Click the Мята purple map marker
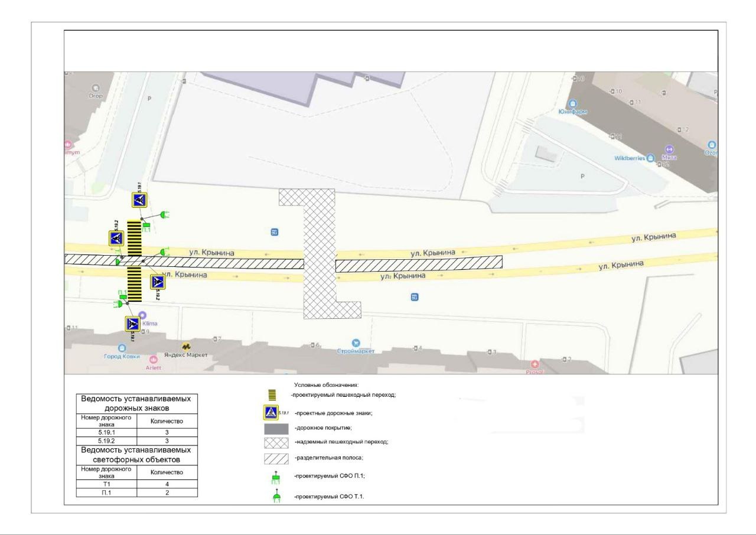Viewport: 756px width, 535px height. click(x=669, y=149)
